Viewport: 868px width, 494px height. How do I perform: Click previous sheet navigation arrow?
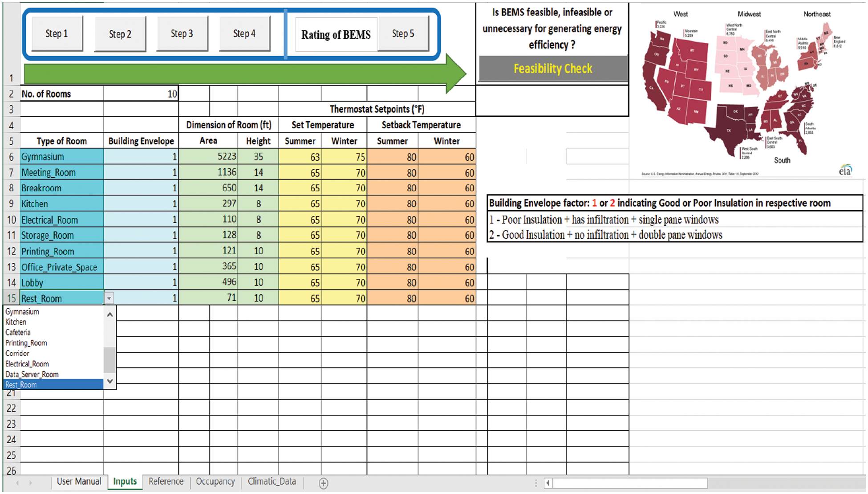point(18,483)
